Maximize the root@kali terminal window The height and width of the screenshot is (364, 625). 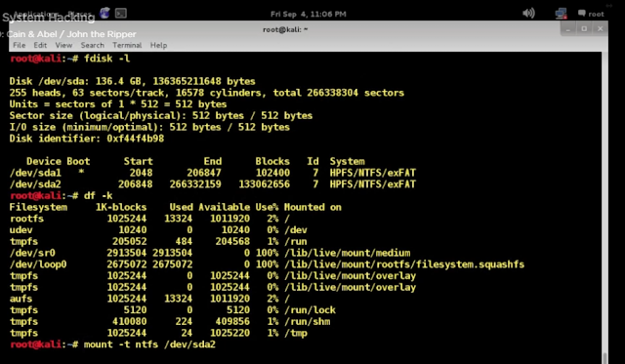(584, 28)
